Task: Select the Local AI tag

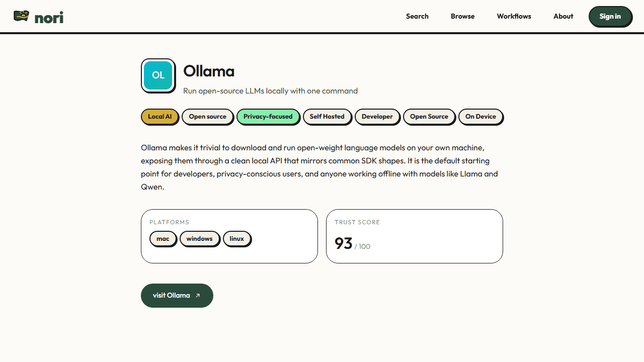Action: tap(159, 117)
